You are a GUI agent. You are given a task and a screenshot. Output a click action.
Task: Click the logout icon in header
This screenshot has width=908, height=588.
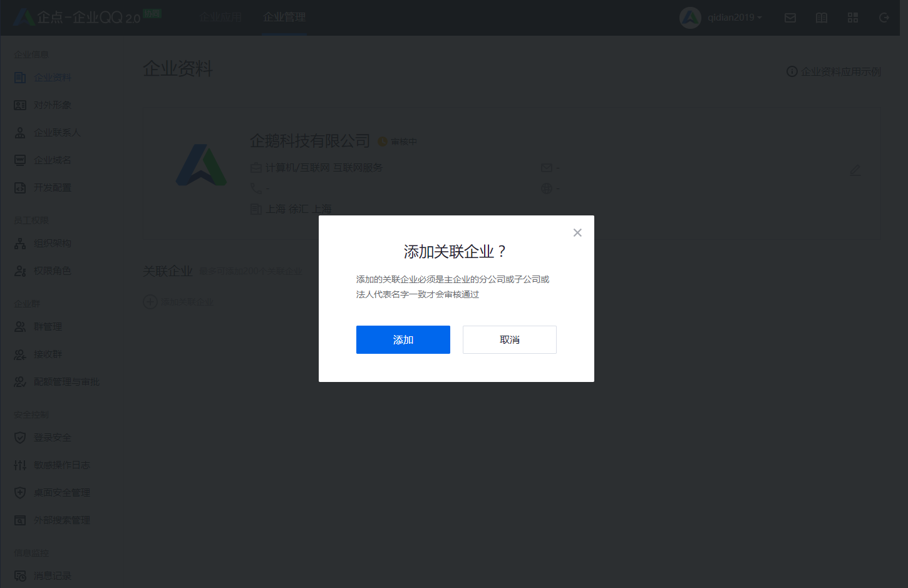click(x=884, y=18)
